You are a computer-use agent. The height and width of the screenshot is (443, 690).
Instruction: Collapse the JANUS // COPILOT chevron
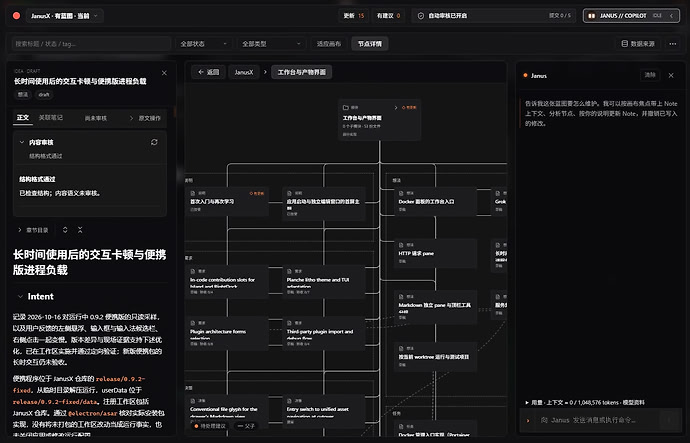pos(672,16)
